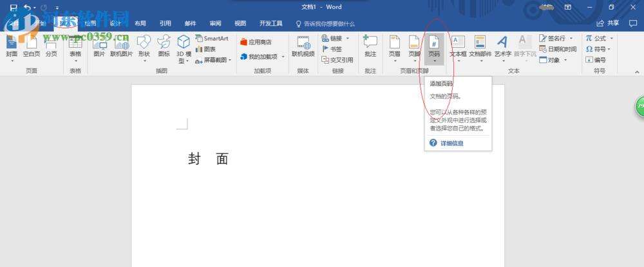Add a 批注 (comment)
Viewport: 644px width, 267px height.
point(370,47)
